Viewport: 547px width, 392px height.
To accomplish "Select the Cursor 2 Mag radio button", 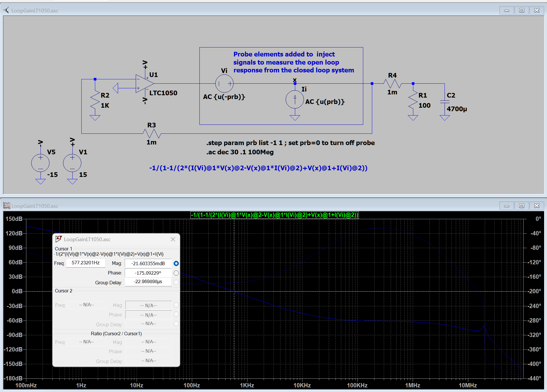I will (176, 305).
